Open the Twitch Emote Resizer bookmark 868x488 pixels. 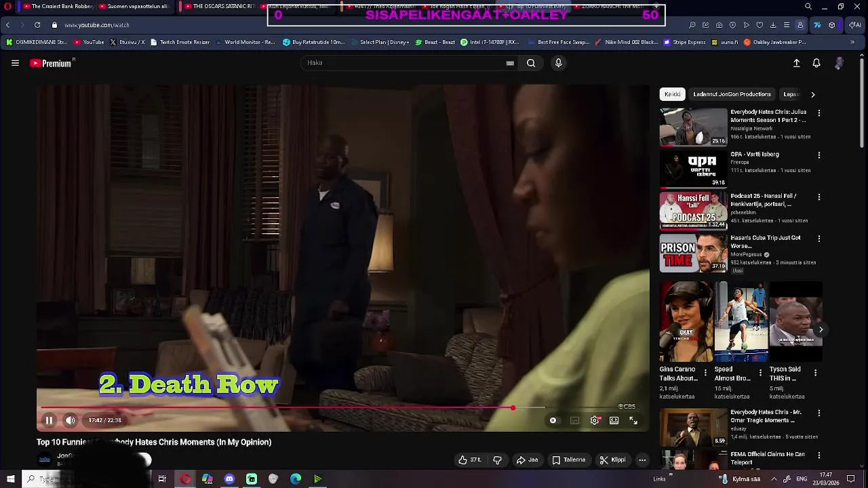coord(181,42)
